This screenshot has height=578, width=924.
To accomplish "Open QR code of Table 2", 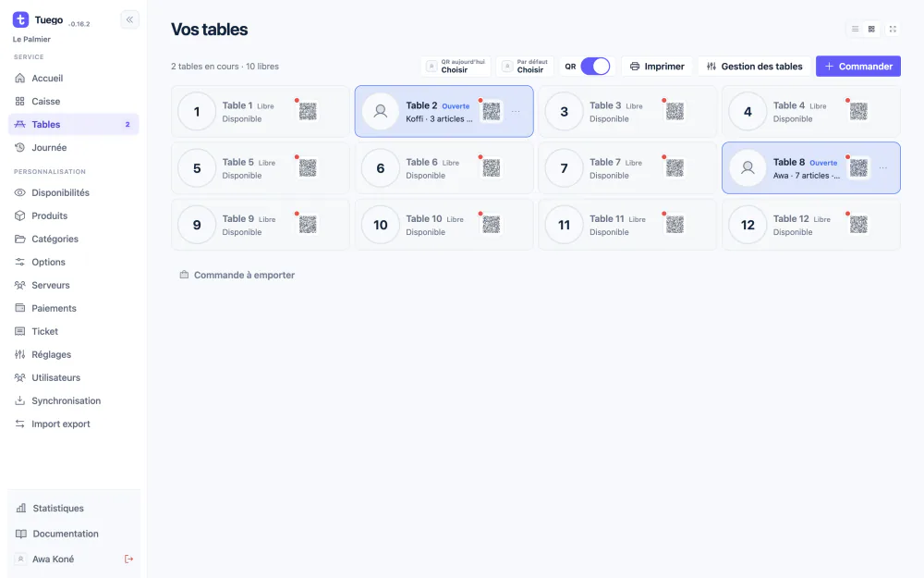I will (492, 112).
